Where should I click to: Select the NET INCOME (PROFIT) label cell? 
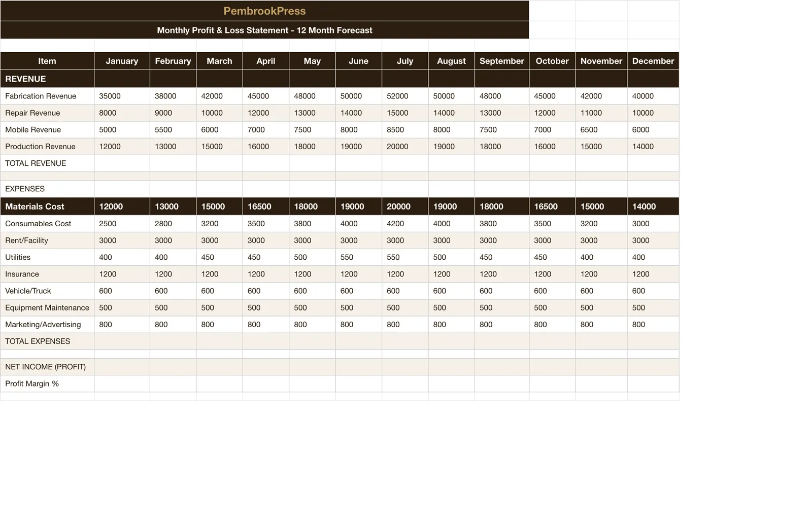(x=47, y=367)
